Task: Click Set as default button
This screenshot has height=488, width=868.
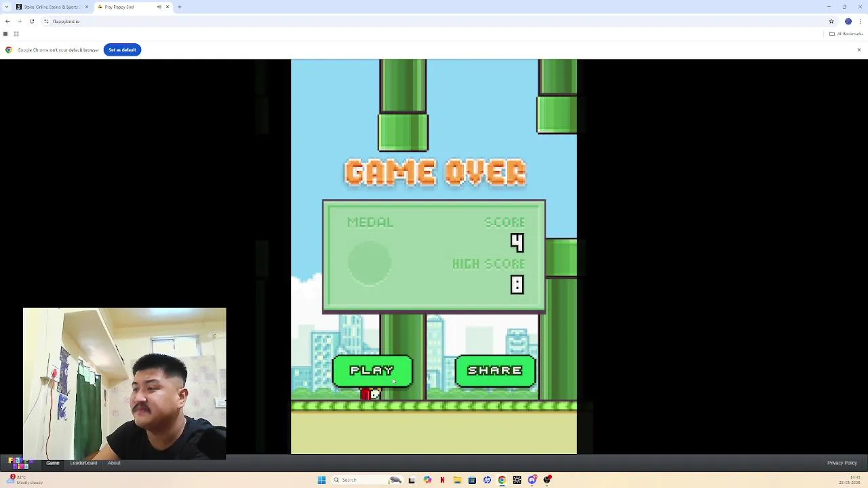Action: pyautogui.click(x=122, y=49)
